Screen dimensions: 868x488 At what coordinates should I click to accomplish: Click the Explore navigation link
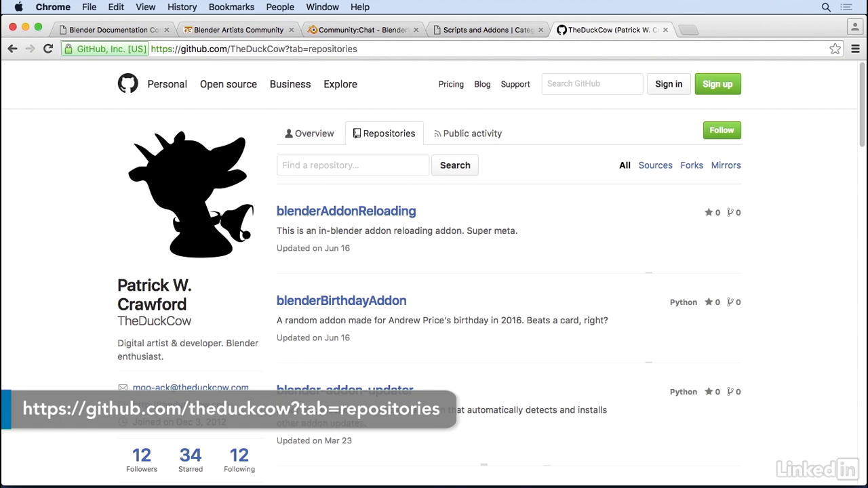[340, 84]
